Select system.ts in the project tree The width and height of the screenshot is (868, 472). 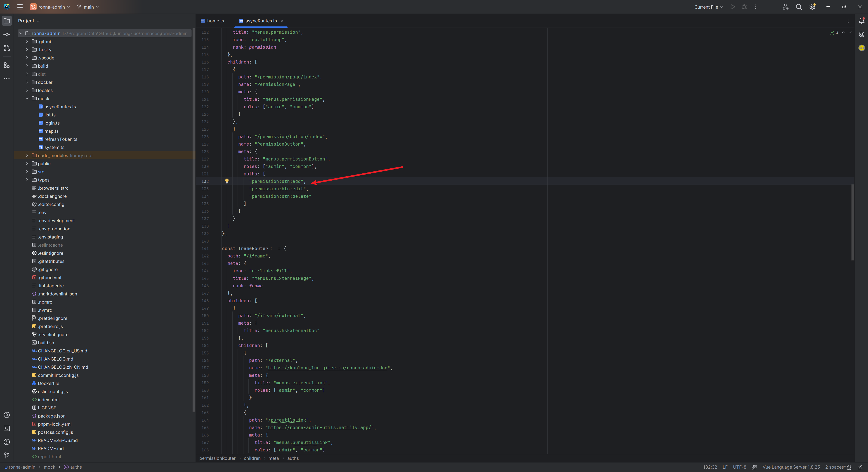[54, 147]
